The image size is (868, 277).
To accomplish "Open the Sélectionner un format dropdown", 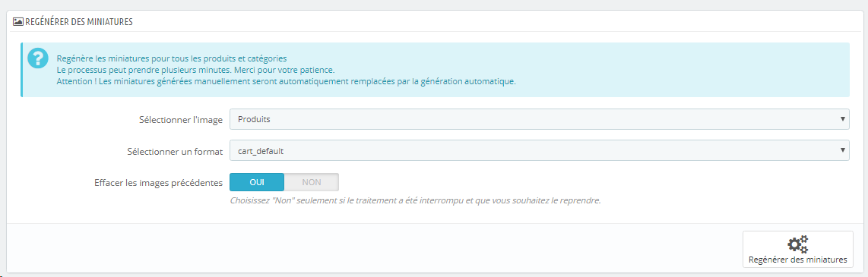I will [539, 150].
